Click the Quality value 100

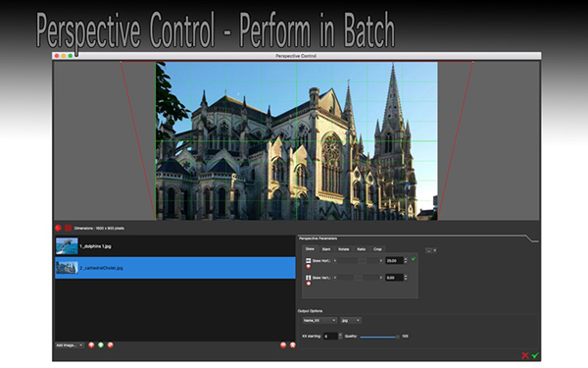click(x=405, y=336)
